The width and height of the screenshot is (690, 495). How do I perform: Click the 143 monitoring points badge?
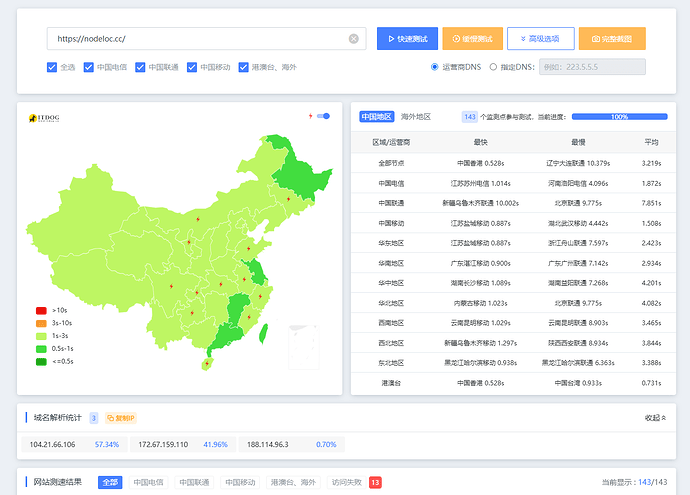click(470, 117)
